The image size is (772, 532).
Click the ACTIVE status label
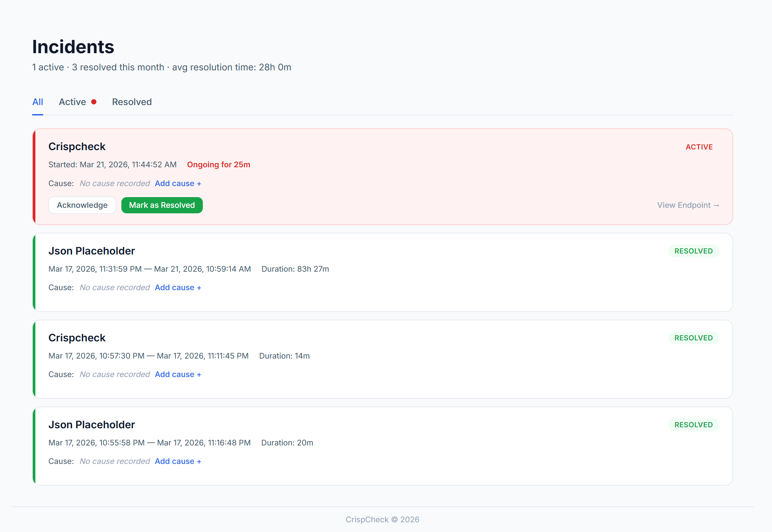click(699, 147)
